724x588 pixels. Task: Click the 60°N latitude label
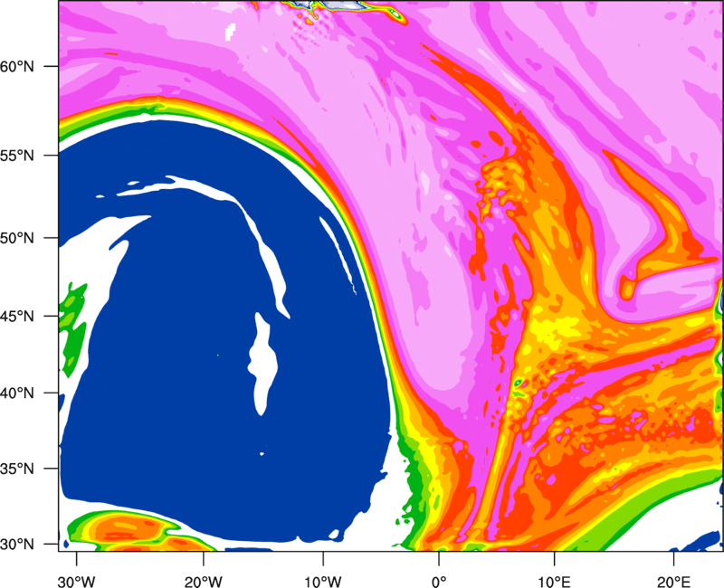(x=17, y=66)
